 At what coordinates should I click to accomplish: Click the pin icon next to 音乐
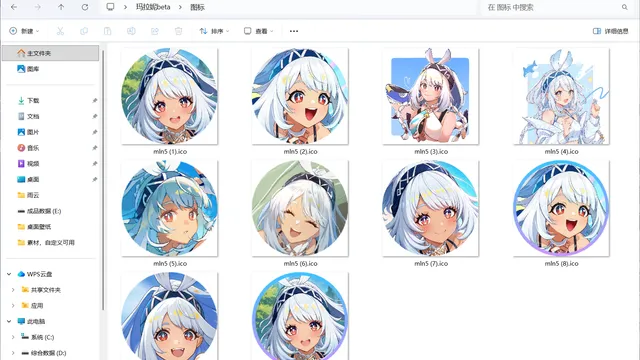pos(95,148)
